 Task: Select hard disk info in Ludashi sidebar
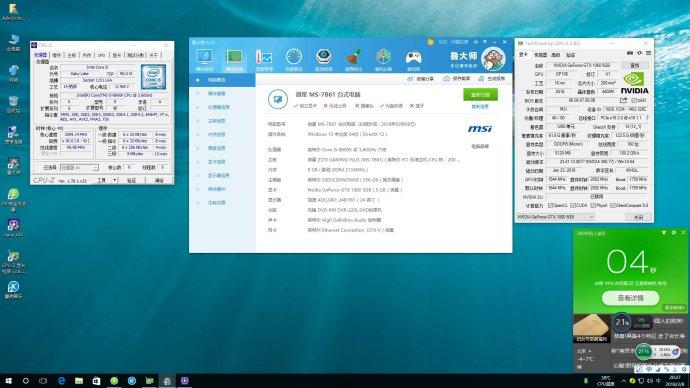217,148
